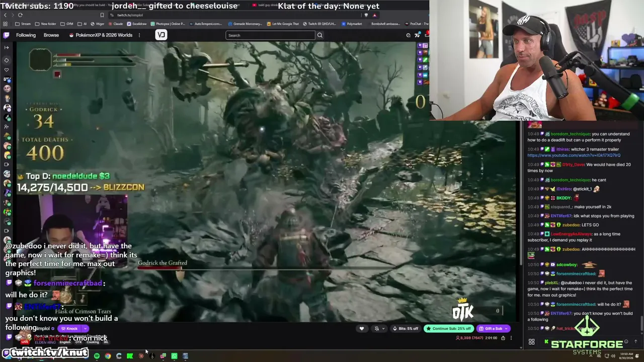This screenshot has width=644, height=362.
Task: Open the Photopea bookmark
Action: pos(168,24)
